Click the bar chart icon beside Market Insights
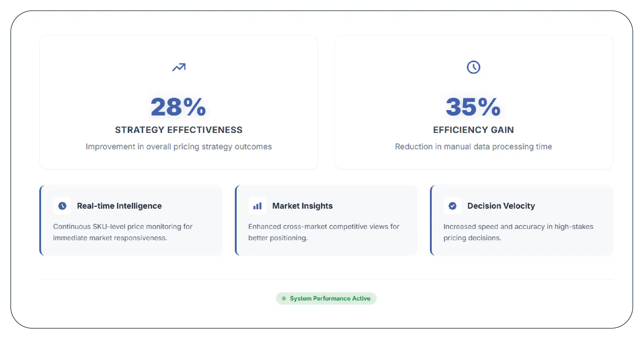 (257, 206)
